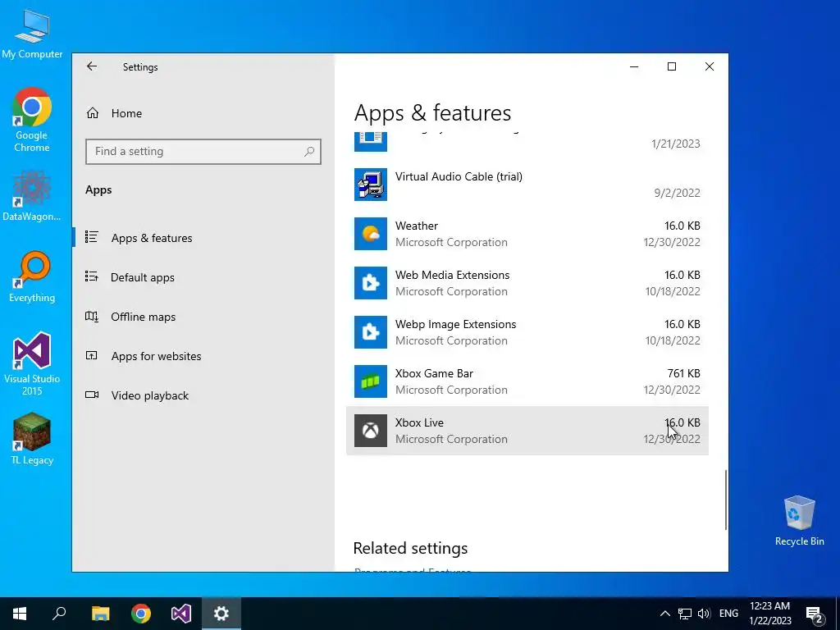
Task: Click the Default apps sidebar icon
Action: (x=92, y=276)
